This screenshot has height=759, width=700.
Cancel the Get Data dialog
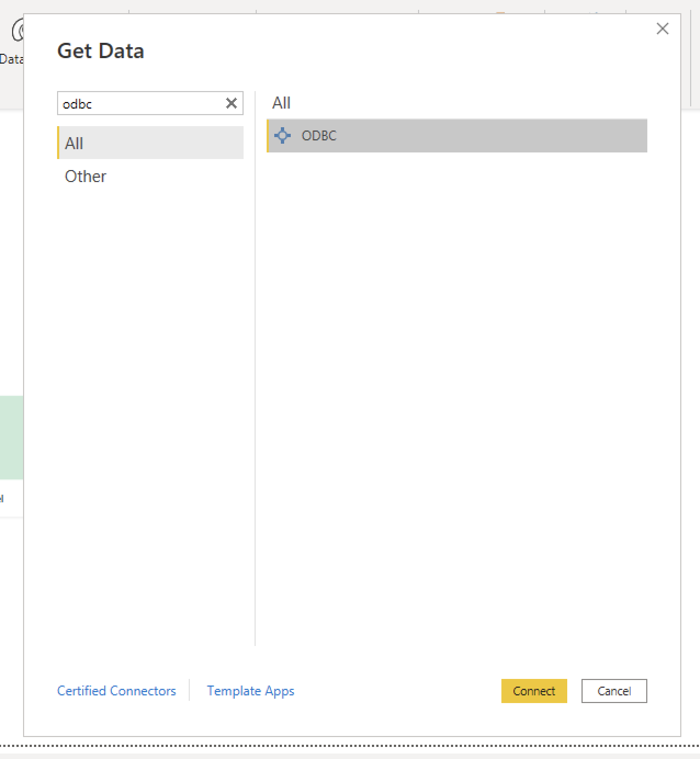click(614, 691)
